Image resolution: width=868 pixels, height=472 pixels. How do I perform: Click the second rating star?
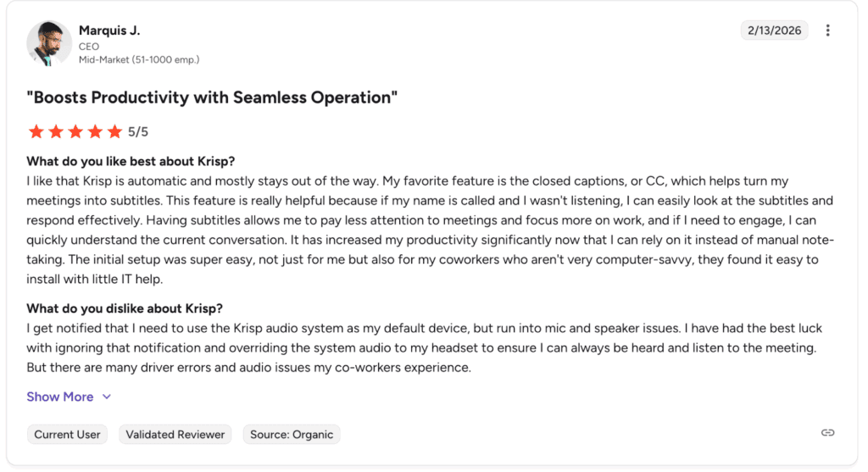(x=55, y=131)
